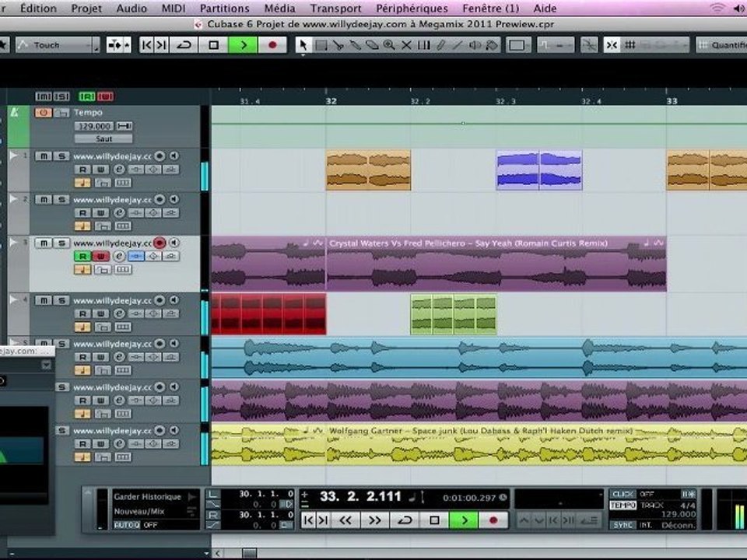Open the Transport menu

pyautogui.click(x=335, y=9)
